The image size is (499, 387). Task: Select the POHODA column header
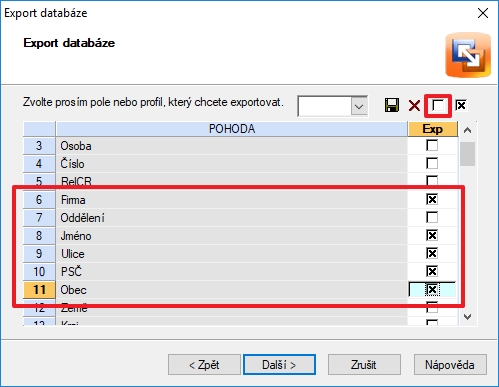pos(232,129)
